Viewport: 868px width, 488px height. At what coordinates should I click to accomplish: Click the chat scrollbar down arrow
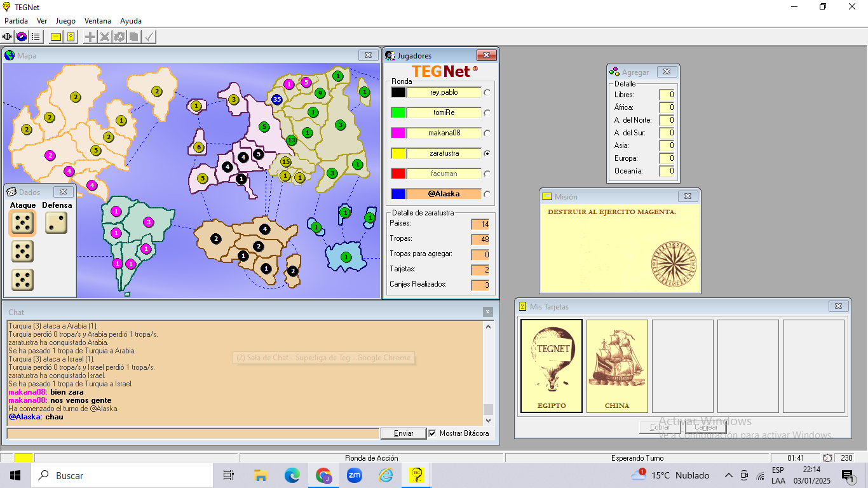click(x=489, y=420)
